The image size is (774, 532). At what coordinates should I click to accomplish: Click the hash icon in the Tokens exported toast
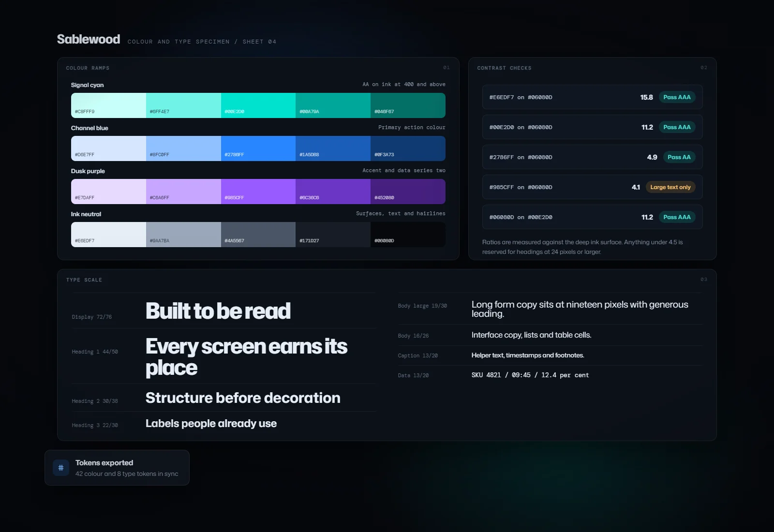61,468
